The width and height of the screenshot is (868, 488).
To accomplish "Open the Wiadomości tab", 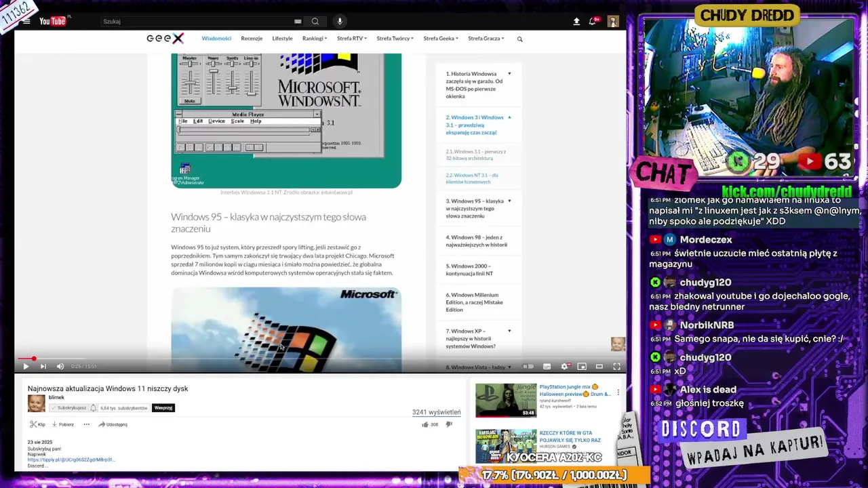I will point(216,39).
